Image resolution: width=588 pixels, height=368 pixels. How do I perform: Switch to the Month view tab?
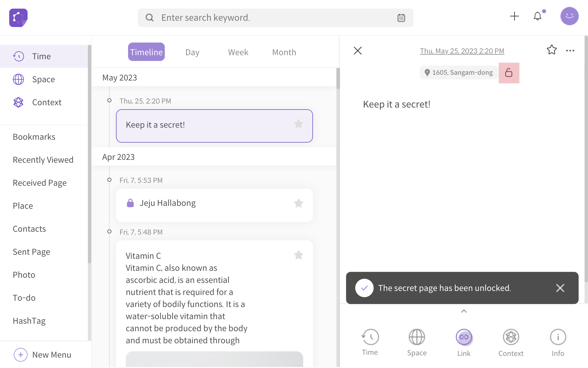click(284, 52)
